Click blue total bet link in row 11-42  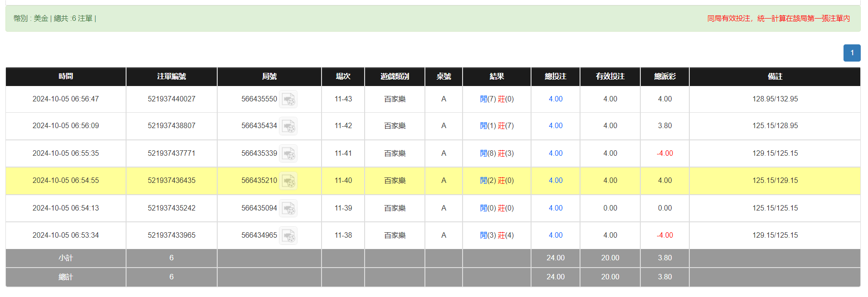[x=555, y=126]
